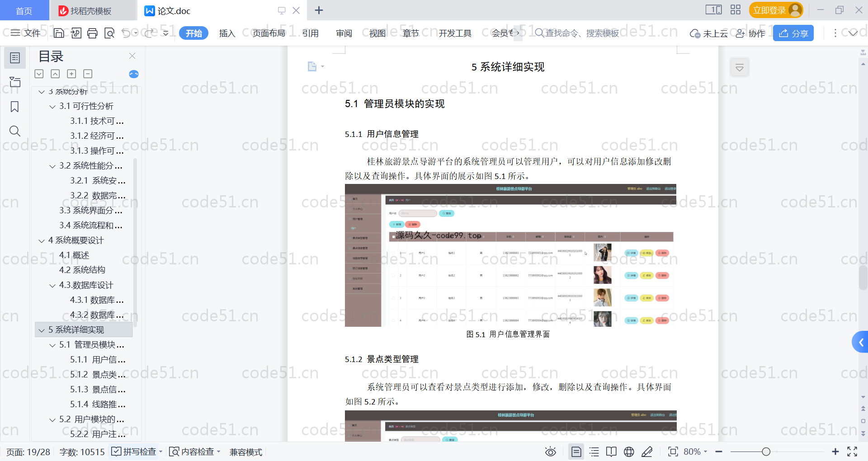
Task: Open the 80% zoom level dropdown
Action: tap(695, 452)
